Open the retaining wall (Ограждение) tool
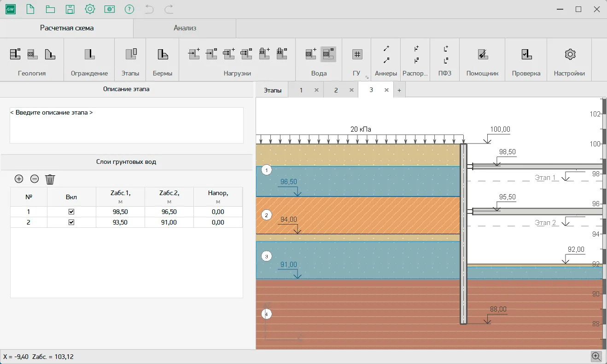Screen dimensions: 607x364 pos(89,54)
